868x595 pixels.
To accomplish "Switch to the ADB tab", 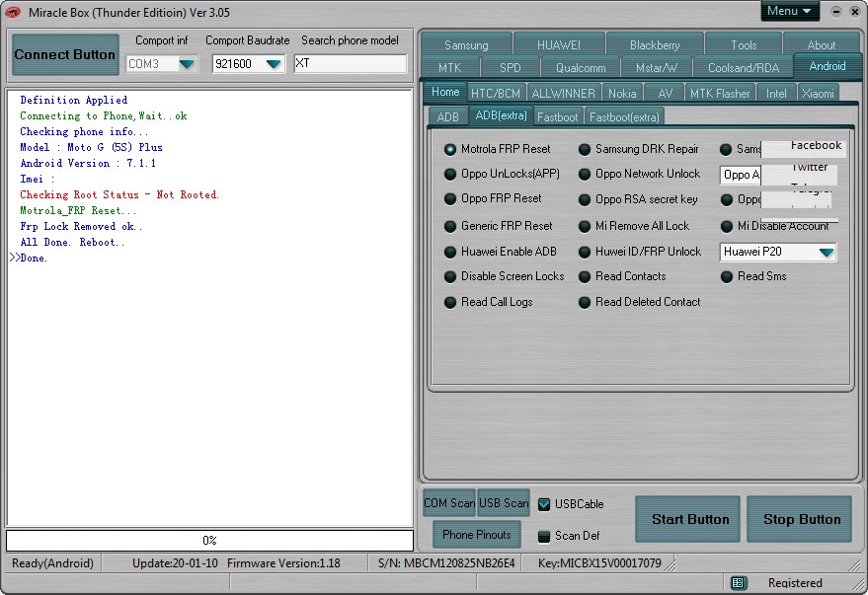I will (x=448, y=117).
